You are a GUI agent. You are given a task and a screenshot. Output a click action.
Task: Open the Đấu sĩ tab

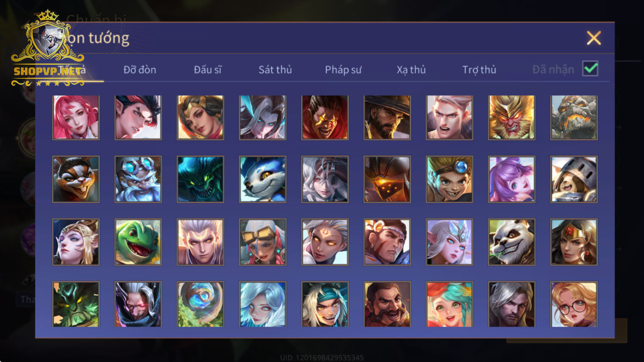click(x=208, y=70)
